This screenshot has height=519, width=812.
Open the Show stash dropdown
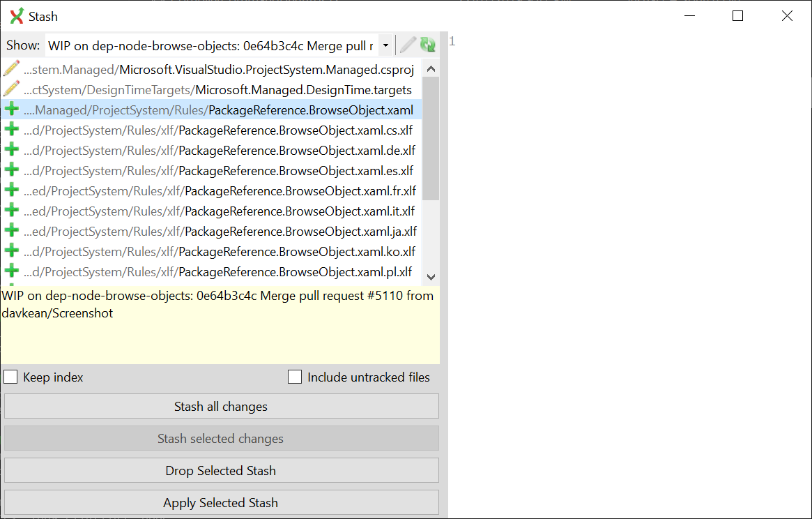(385, 44)
